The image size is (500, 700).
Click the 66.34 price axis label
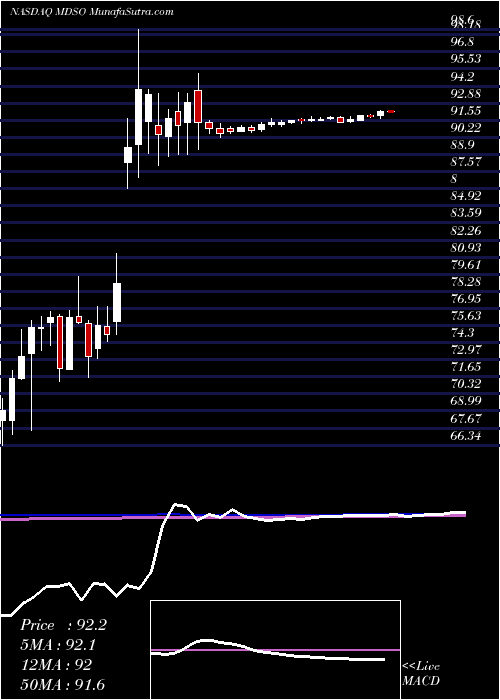click(466, 436)
